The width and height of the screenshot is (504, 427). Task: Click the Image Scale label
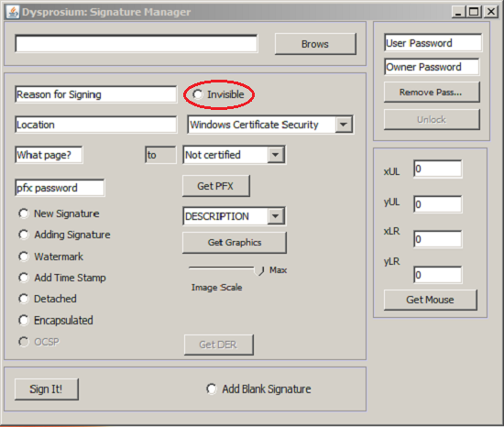[216, 287]
